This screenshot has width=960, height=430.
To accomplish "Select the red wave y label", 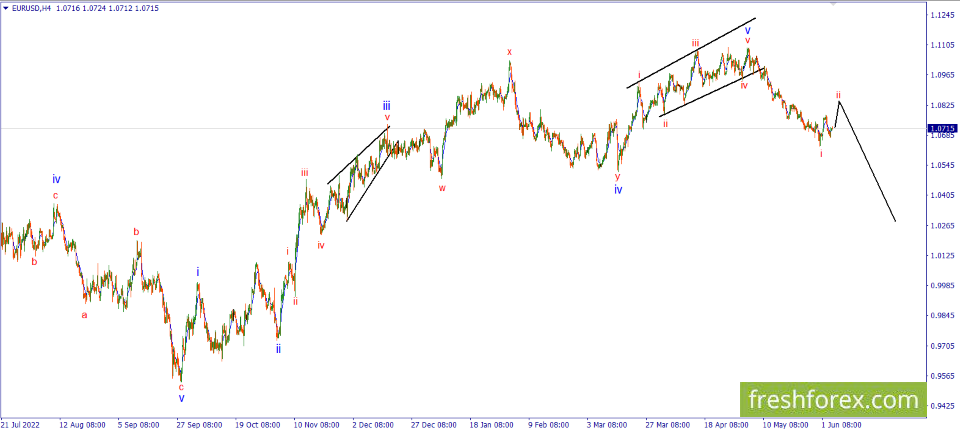I will [618, 176].
